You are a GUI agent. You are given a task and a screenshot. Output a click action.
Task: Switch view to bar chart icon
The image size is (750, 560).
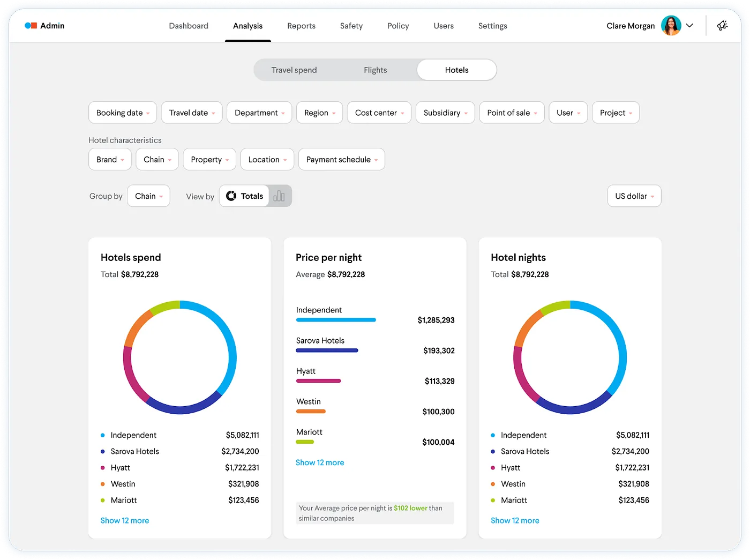click(x=279, y=196)
